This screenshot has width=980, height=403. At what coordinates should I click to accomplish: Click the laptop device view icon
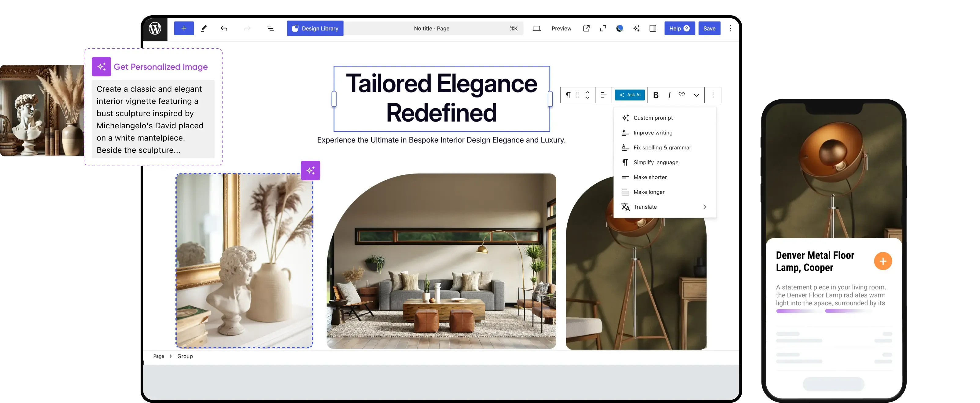click(536, 28)
